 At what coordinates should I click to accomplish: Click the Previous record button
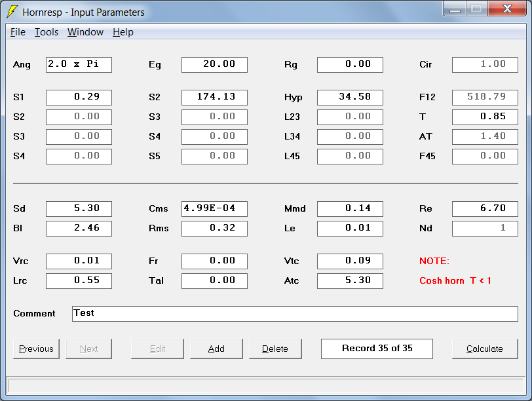coord(36,349)
